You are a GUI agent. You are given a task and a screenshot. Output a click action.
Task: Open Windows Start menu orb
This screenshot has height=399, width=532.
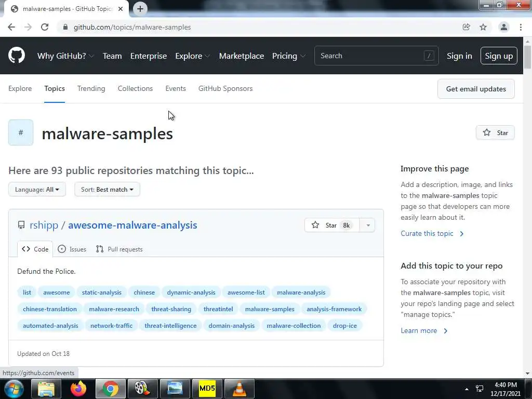[14, 389]
